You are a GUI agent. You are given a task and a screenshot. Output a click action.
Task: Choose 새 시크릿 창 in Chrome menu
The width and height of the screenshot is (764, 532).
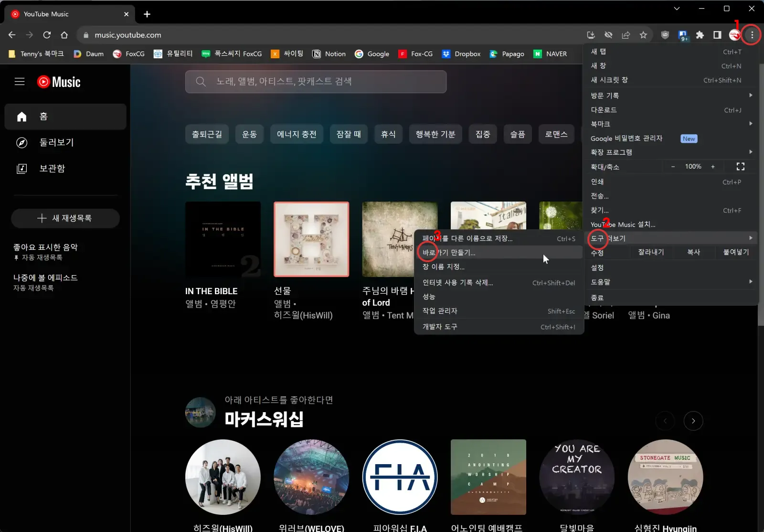[x=671, y=80]
